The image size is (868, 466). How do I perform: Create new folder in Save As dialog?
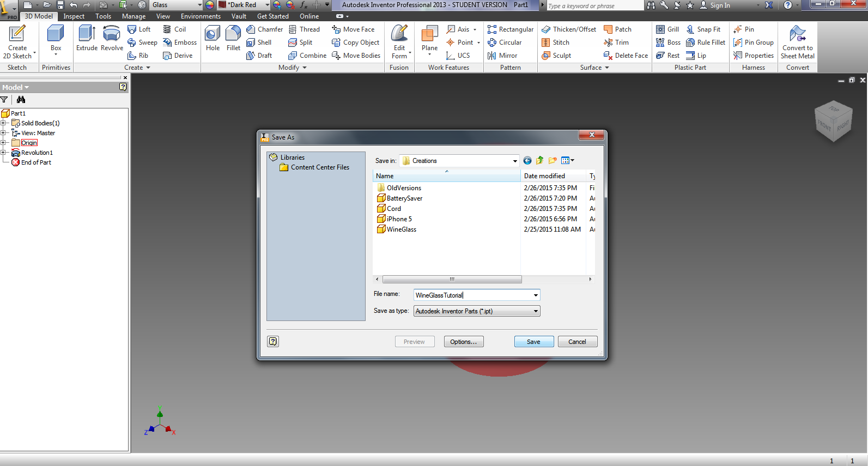click(553, 161)
